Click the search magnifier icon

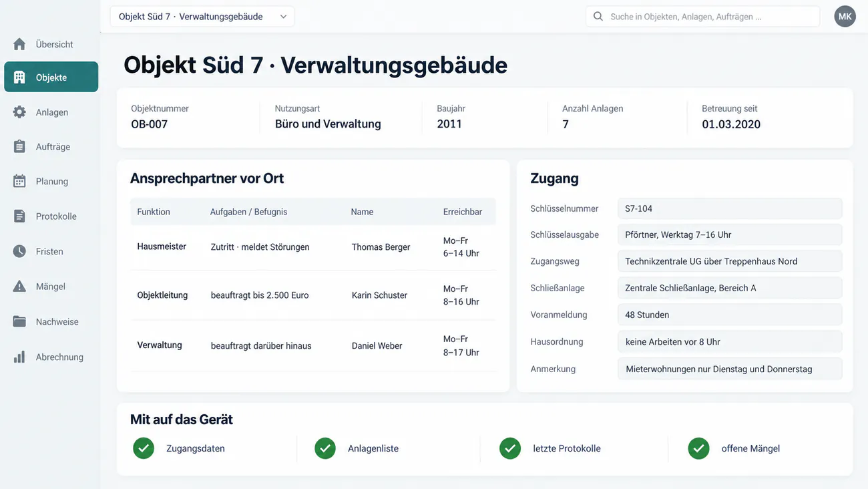point(598,17)
